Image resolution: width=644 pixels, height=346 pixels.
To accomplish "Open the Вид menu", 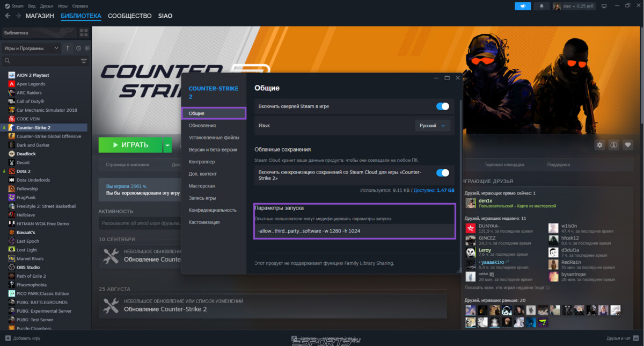I will [x=32, y=5].
